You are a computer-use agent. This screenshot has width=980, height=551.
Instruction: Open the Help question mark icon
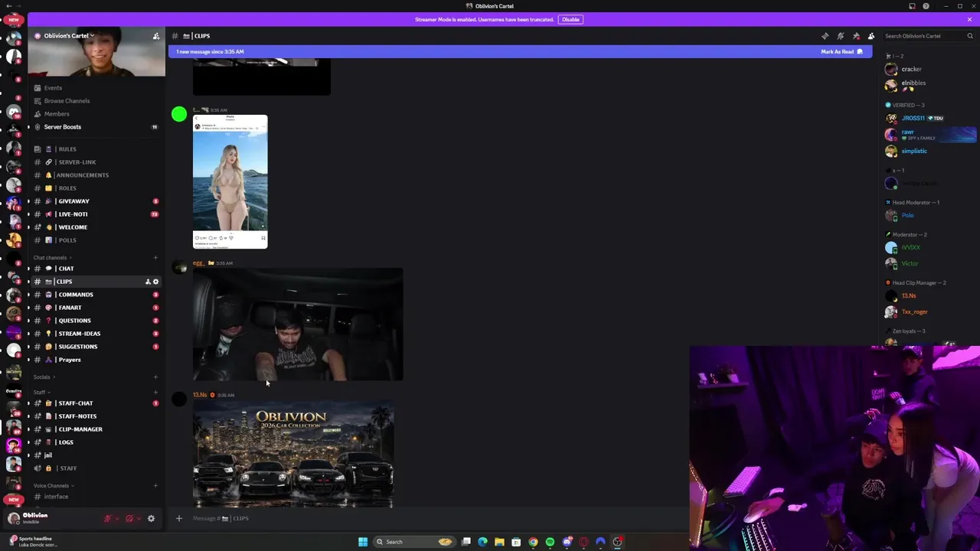pos(926,6)
